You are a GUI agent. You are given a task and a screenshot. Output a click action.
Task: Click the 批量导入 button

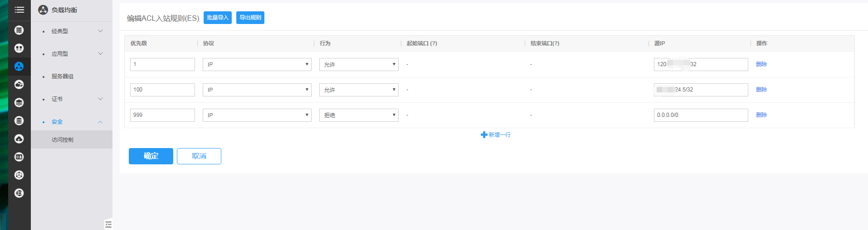[x=218, y=18]
